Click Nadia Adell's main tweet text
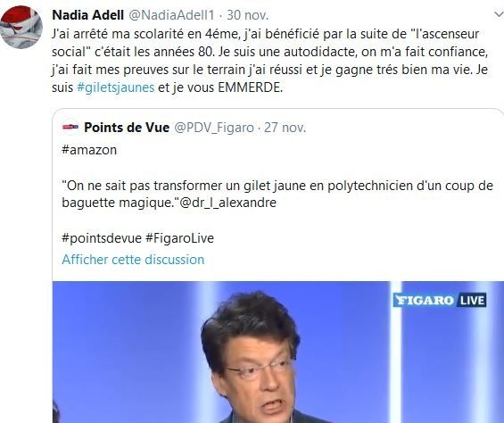Viewport: 504px width, 423px height. tap(270, 61)
